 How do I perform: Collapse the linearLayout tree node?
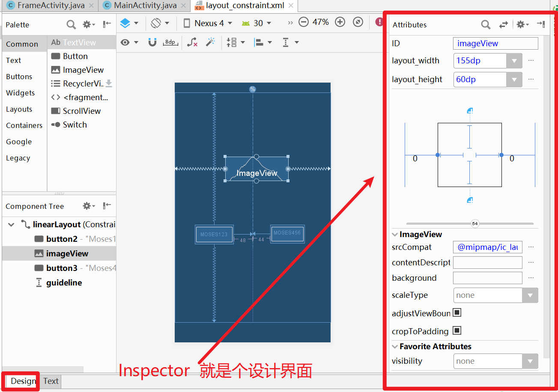pyautogui.click(x=12, y=224)
